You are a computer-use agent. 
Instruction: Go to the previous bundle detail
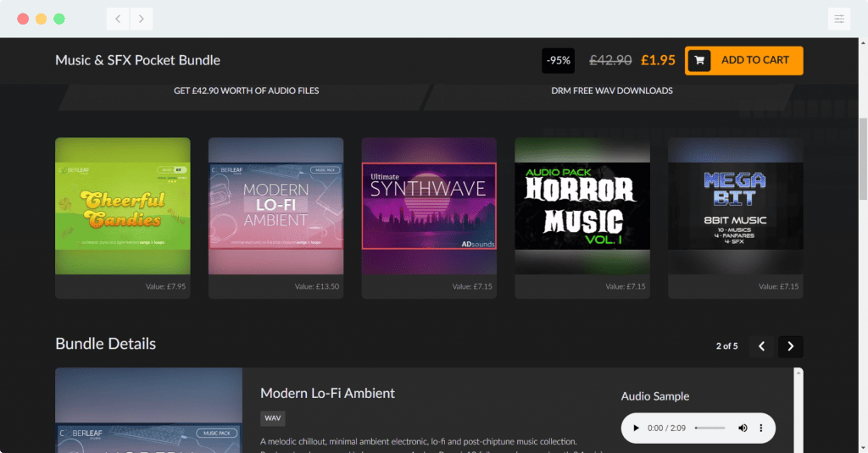click(760, 346)
